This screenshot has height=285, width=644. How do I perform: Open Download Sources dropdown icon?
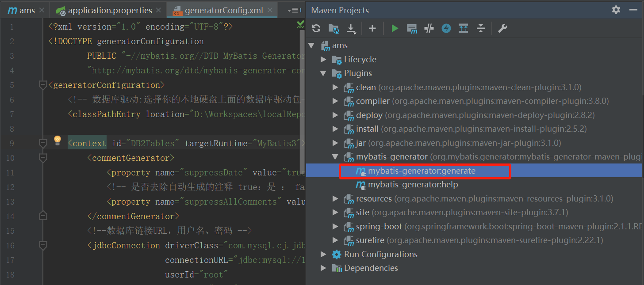click(351, 28)
